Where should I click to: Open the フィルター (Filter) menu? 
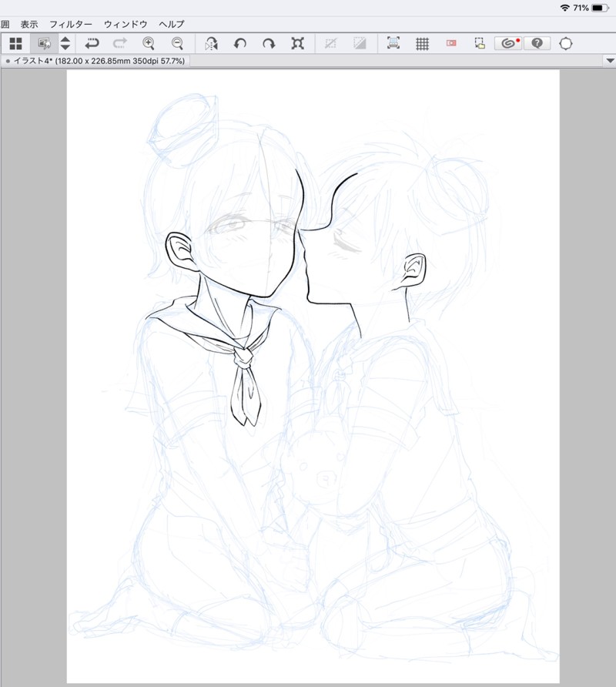[x=71, y=25]
